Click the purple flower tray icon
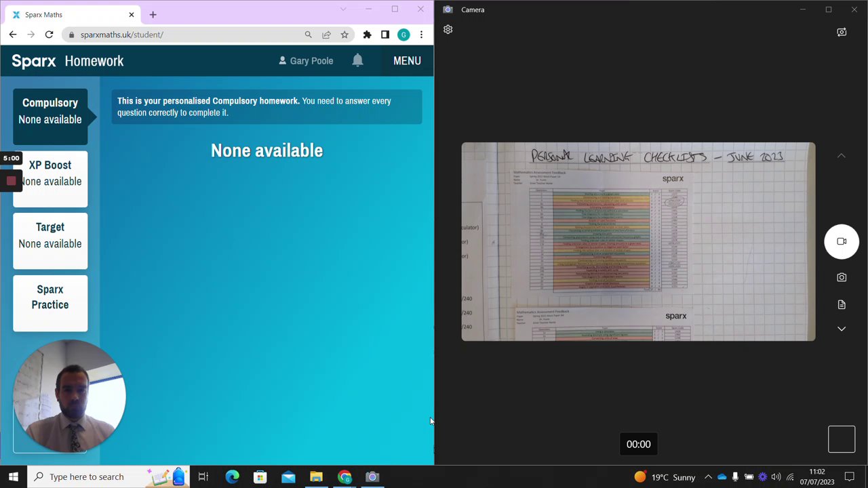The height and width of the screenshot is (488, 868). click(x=762, y=476)
